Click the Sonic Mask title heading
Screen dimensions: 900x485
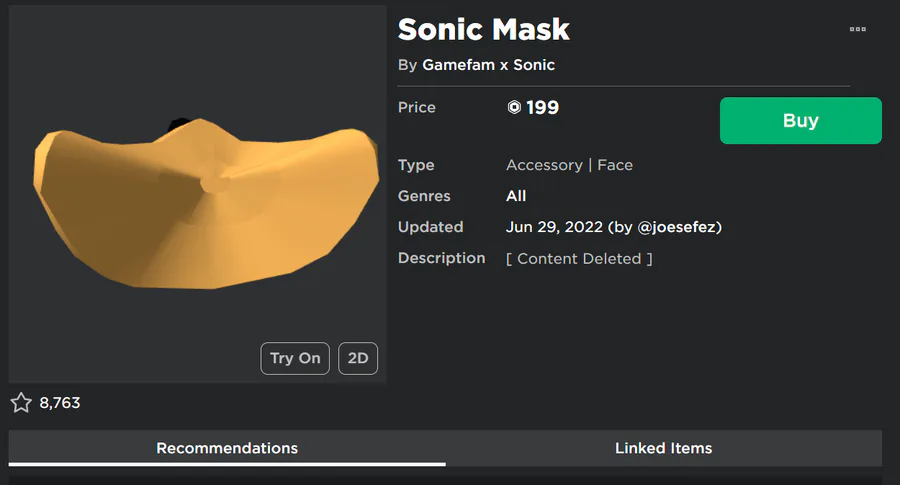pyautogui.click(x=484, y=30)
